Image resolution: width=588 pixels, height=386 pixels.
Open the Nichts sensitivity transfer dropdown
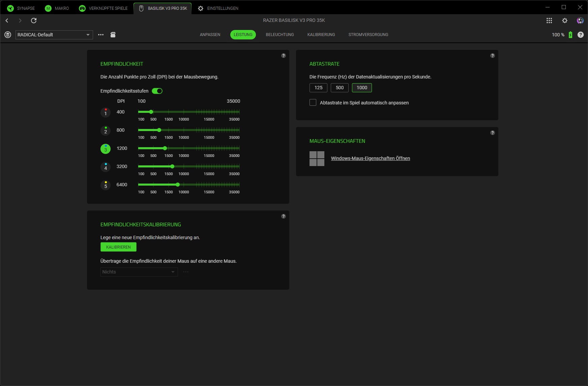click(139, 272)
